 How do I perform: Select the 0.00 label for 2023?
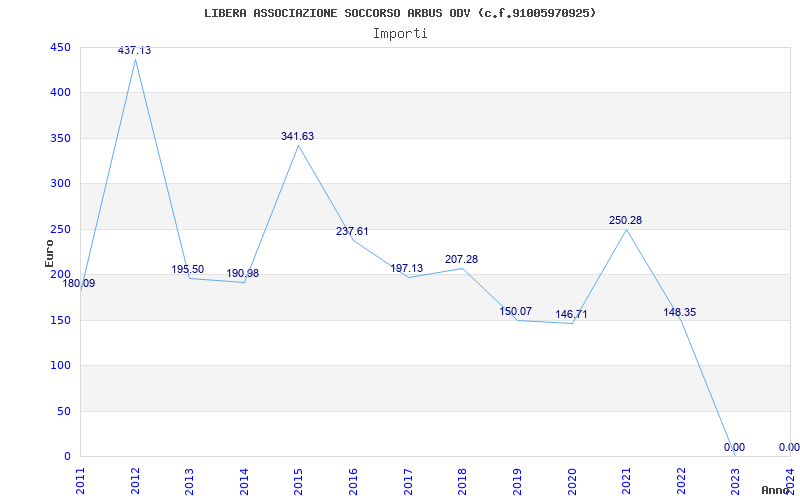click(734, 447)
